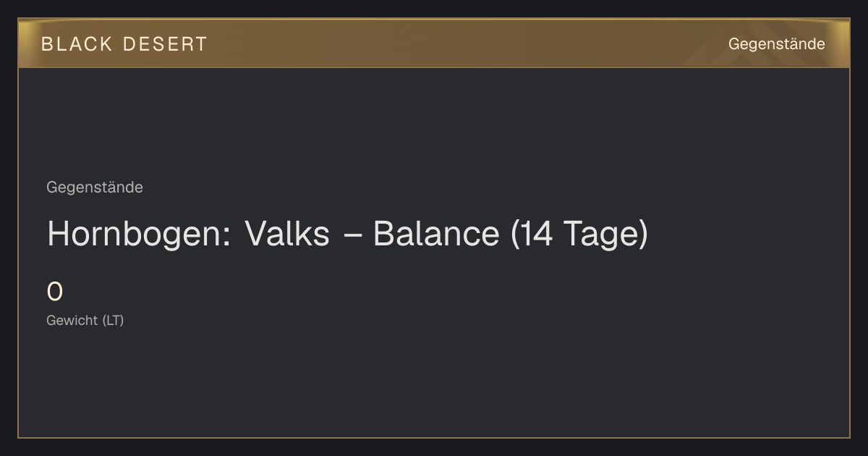Click the BLACK DESERT logo text
The width and height of the screenshot is (868, 456).
pos(124,44)
